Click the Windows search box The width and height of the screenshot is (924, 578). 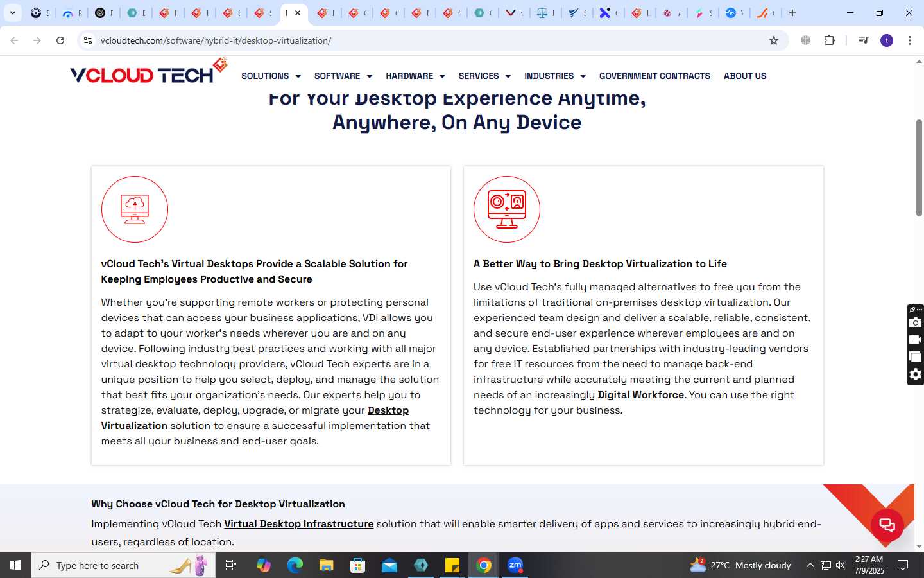coord(123,565)
